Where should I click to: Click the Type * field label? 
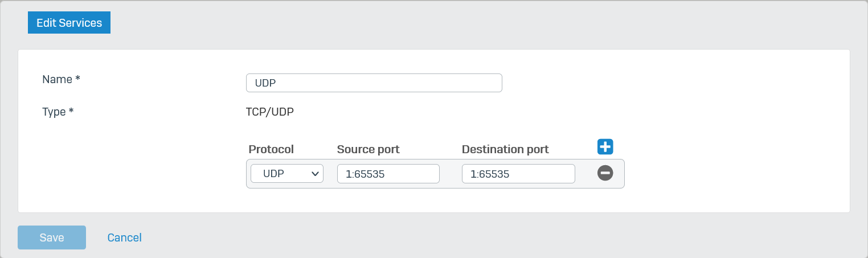pyautogui.click(x=58, y=112)
